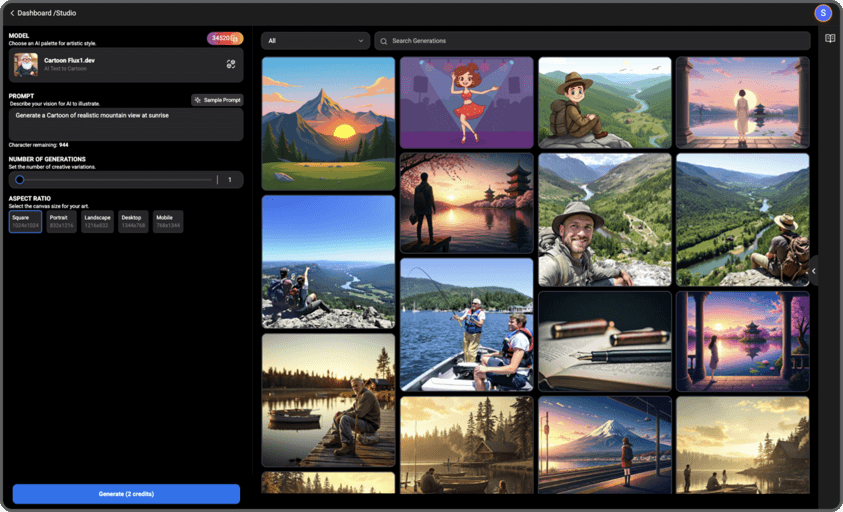
Task: Go back using the Dashboard arrow
Action: click(x=12, y=13)
